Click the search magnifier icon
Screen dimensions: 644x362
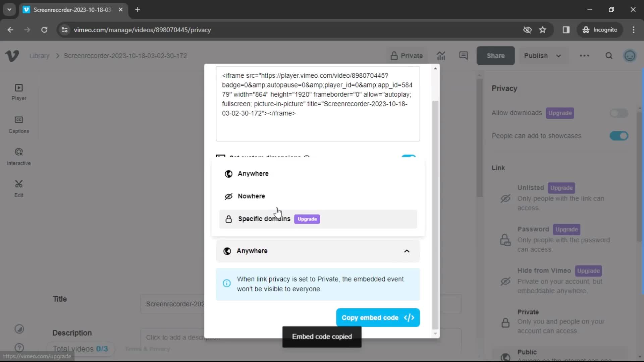609,56
